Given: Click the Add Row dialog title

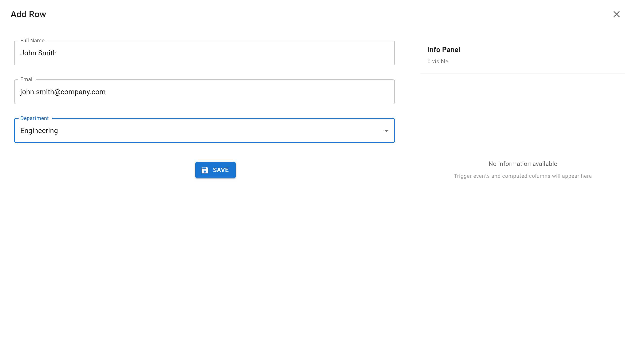Looking at the screenshot, I should pyautogui.click(x=28, y=14).
